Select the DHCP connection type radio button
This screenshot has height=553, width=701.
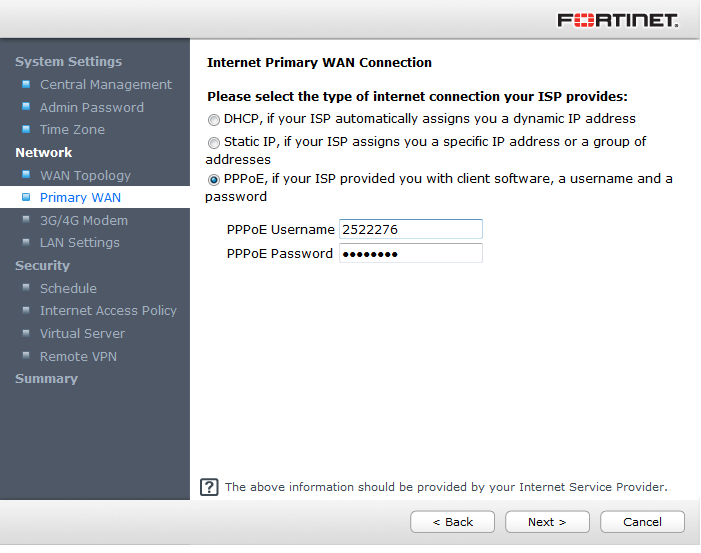[x=214, y=119]
